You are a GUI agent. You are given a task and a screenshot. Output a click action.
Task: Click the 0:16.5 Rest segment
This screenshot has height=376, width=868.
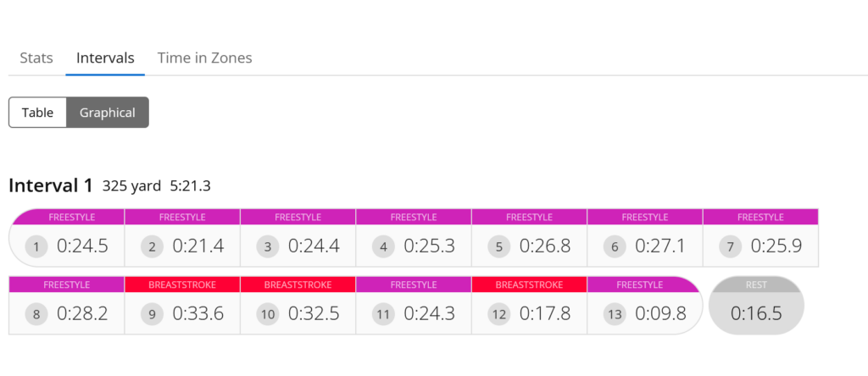(756, 313)
